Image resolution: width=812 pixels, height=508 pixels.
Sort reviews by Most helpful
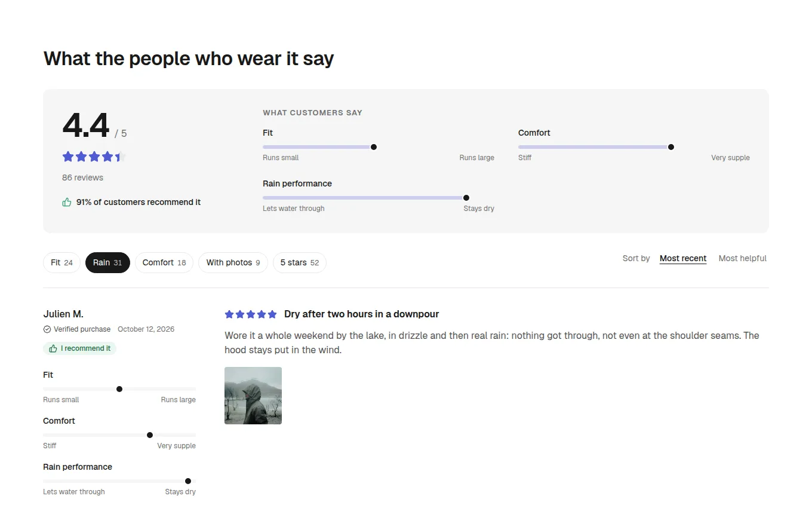pos(743,259)
